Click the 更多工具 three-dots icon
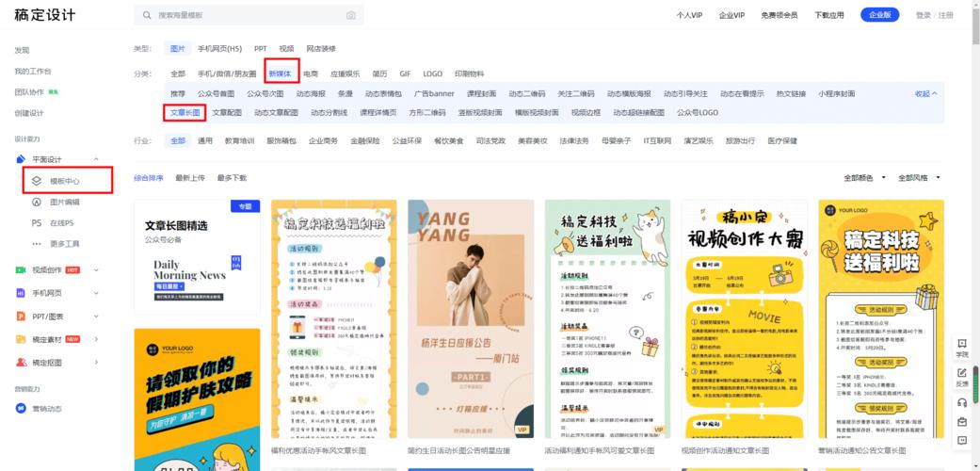The width and height of the screenshot is (980, 471). [37, 243]
